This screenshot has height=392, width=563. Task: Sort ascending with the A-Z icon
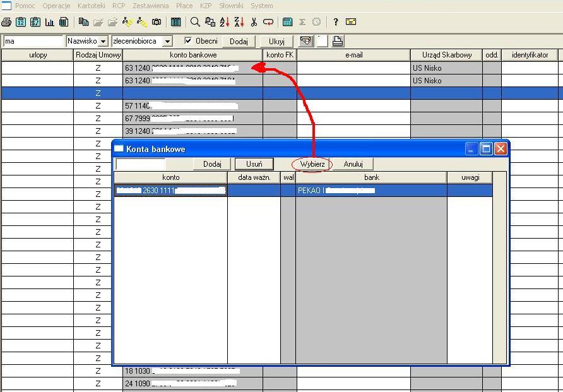[x=225, y=22]
